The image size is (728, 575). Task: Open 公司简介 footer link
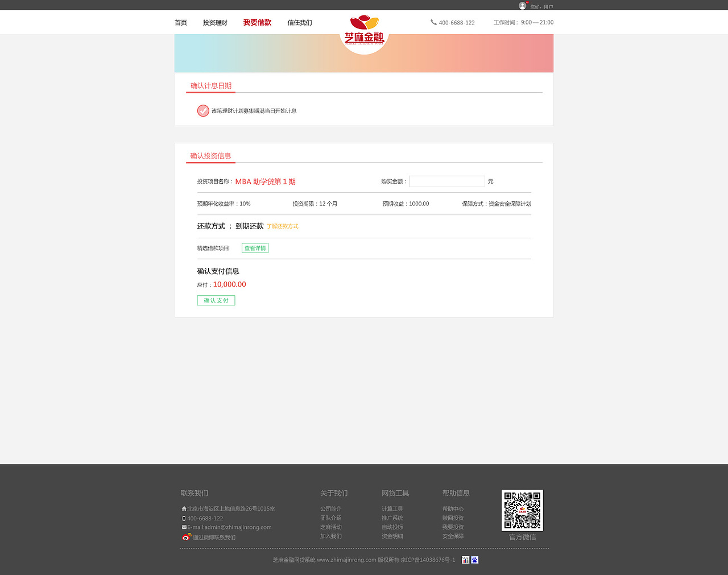click(x=331, y=509)
